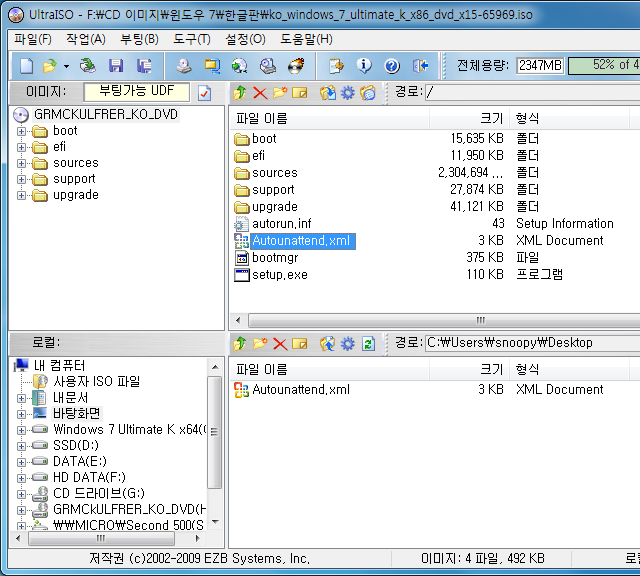The image size is (640, 576).
Task: Click the blue question mark help icon
Action: coord(392,65)
